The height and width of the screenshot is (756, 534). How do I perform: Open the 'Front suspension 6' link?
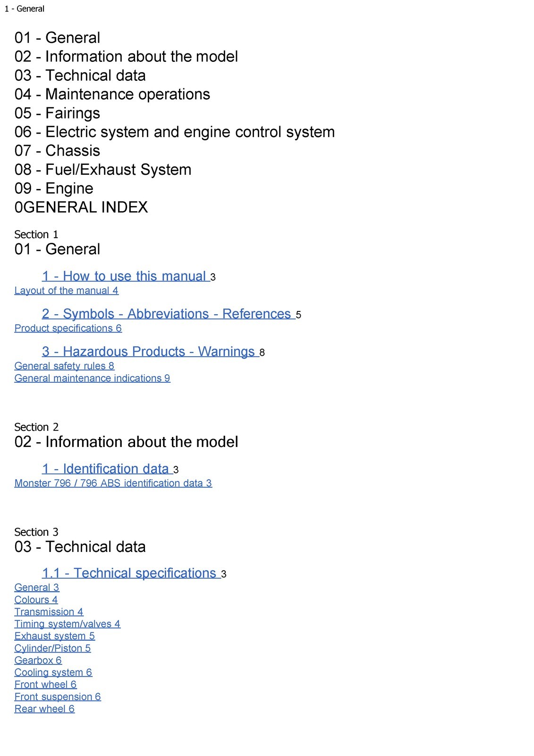[x=58, y=697]
